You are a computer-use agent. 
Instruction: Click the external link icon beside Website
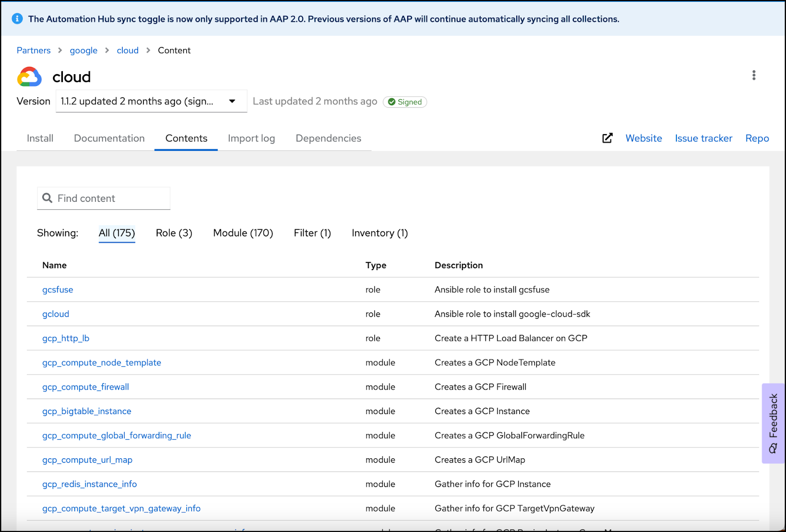(x=607, y=138)
